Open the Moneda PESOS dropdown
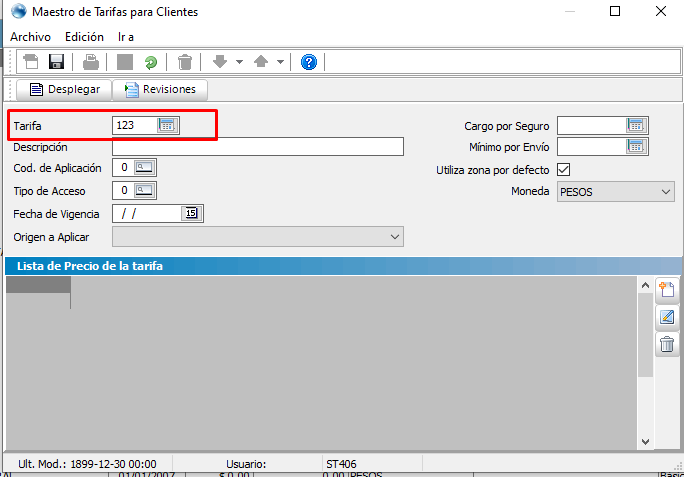This screenshot has height=477, width=684. pyautogui.click(x=616, y=192)
